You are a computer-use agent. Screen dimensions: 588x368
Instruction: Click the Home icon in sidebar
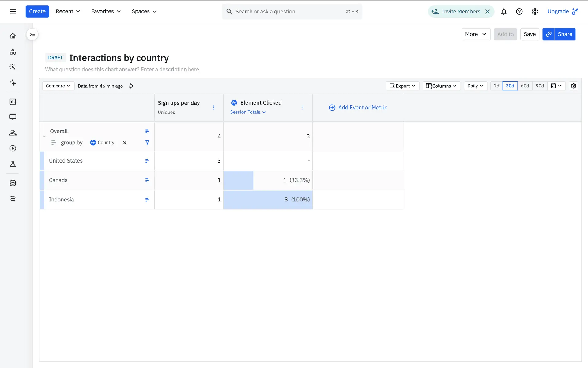[13, 36]
